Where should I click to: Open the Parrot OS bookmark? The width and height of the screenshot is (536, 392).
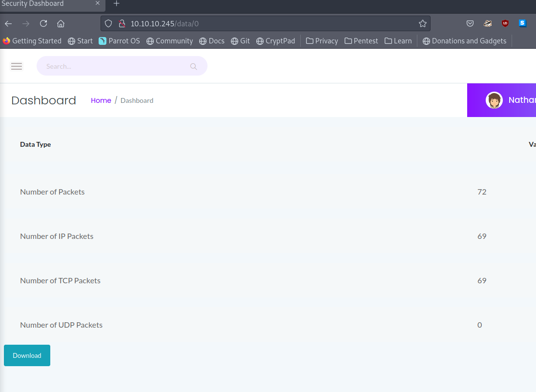click(119, 41)
